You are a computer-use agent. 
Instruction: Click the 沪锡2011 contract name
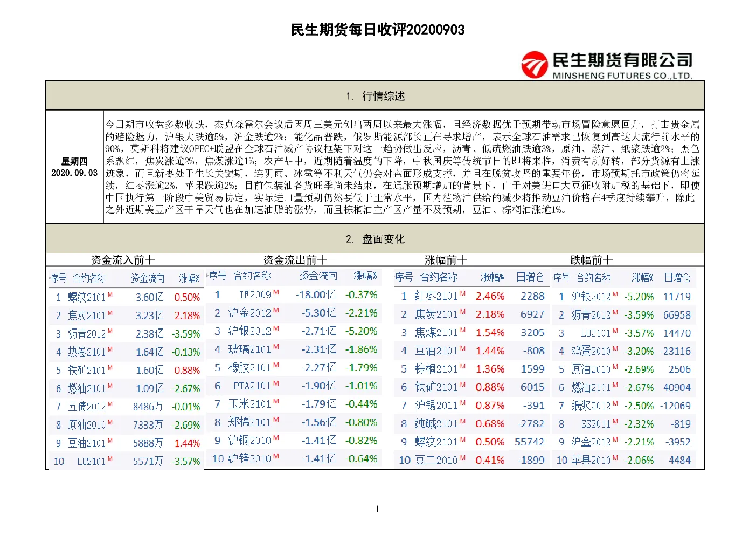(436, 406)
